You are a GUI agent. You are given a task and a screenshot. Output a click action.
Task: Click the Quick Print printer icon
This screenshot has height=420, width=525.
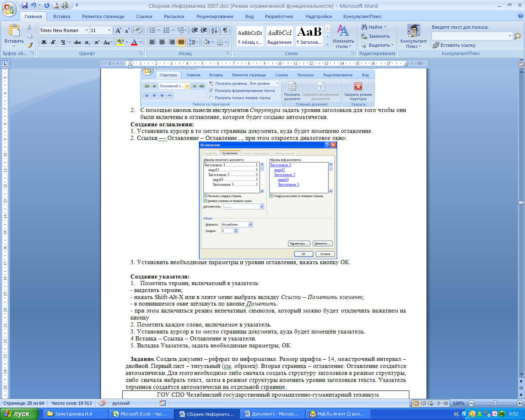click(64, 6)
